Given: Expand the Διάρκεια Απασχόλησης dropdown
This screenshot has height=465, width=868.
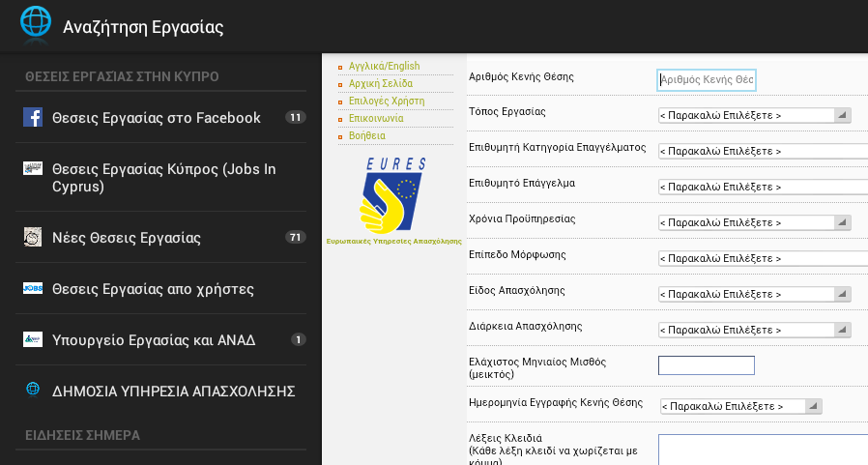Looking at the screenshot, I should (x=755, y=330).
